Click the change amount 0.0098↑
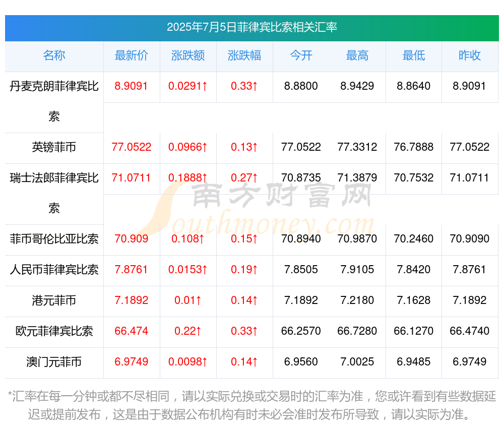This screenshot has height=430, width=504. [x=187, y=362]
